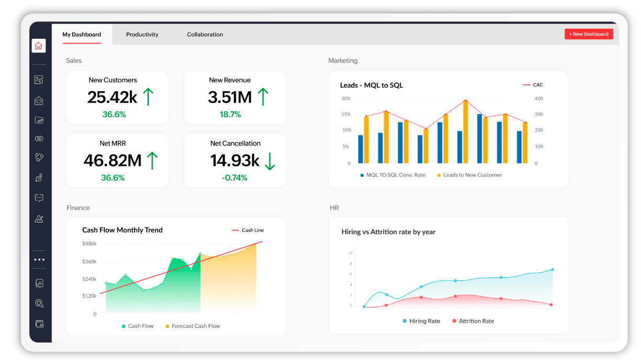641x364 pixels.
Task: Open the magnifier search icon in sidebar
Action: point(39,303)
